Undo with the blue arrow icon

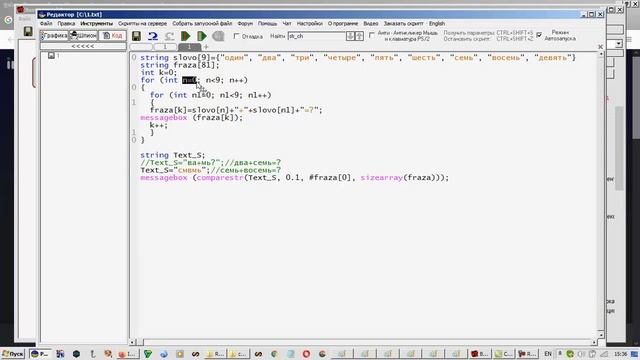click(x=153, y=36)
